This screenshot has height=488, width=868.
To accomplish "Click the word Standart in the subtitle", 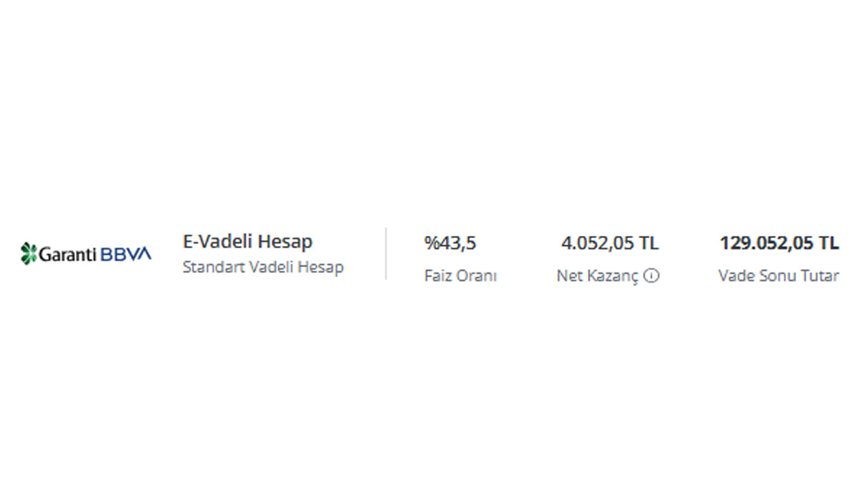I will [x=214, y=267].
